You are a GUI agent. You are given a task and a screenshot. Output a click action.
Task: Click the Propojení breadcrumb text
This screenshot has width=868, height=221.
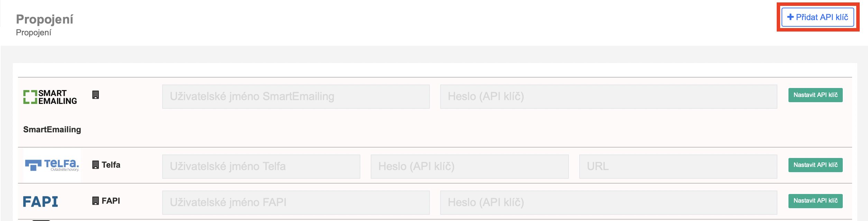34,33
